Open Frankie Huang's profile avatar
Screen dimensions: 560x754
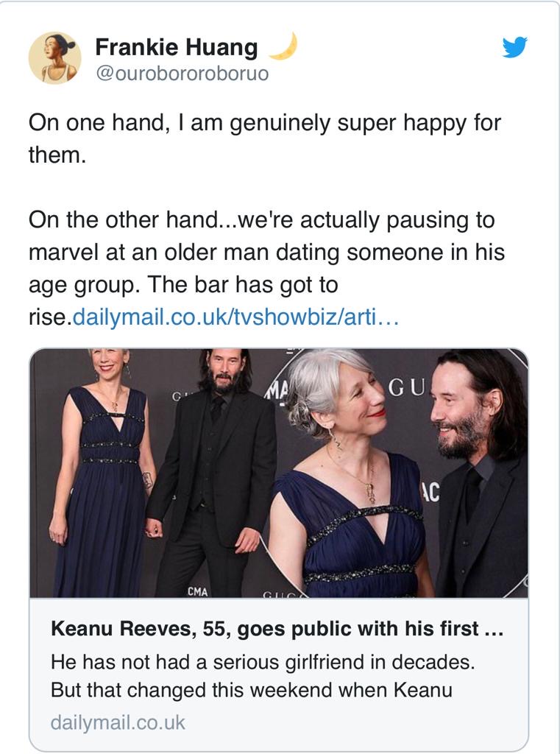54,58
